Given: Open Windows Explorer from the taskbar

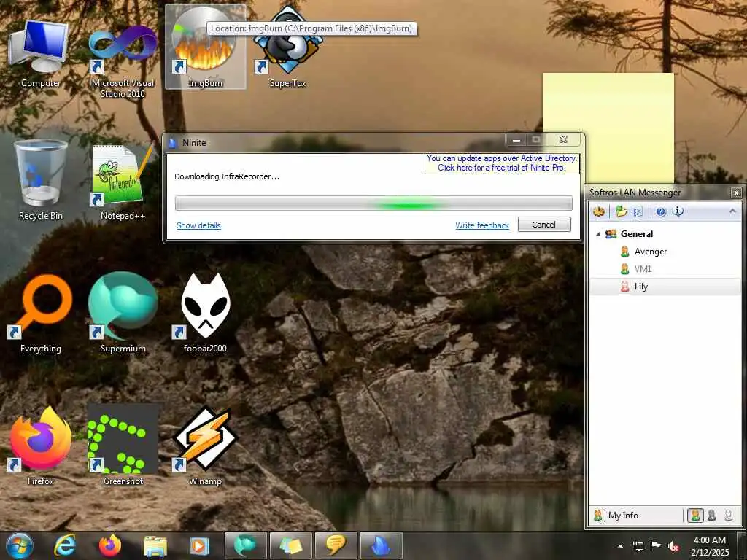Looking at the screenshot, I should pyautogui.click(x=155, y=545).
